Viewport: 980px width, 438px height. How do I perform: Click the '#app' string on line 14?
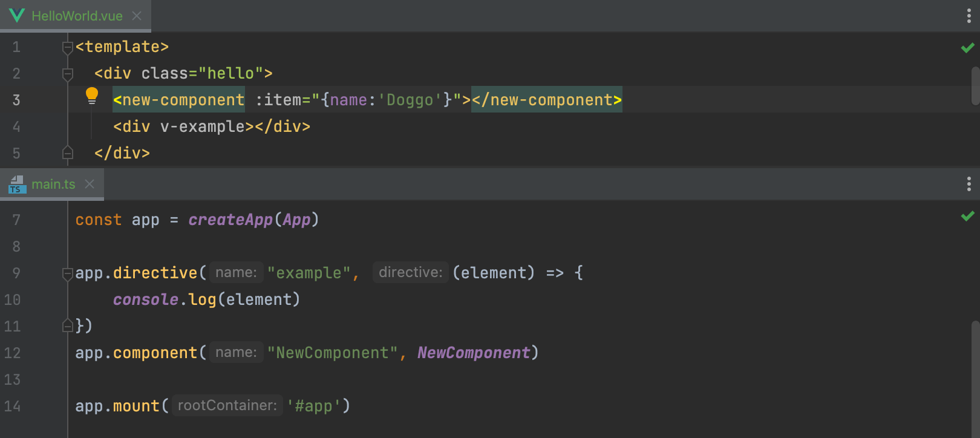tap(313, 406)
